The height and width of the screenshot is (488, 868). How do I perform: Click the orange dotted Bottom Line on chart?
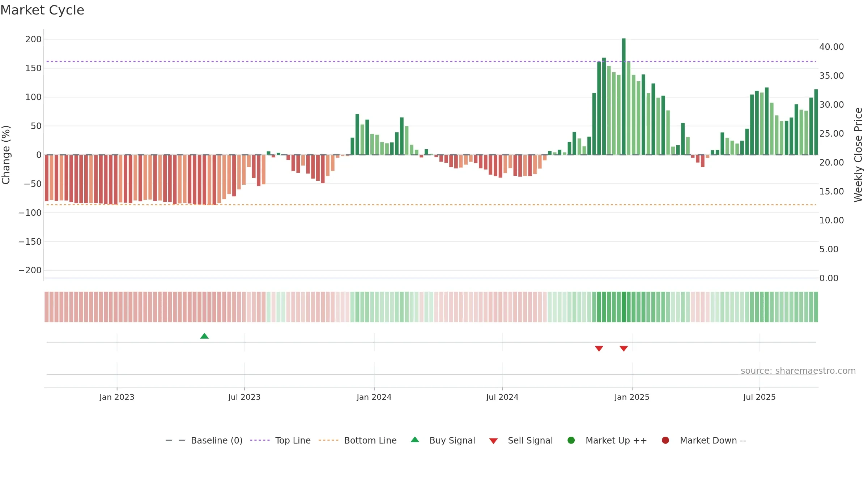(430, 205)
